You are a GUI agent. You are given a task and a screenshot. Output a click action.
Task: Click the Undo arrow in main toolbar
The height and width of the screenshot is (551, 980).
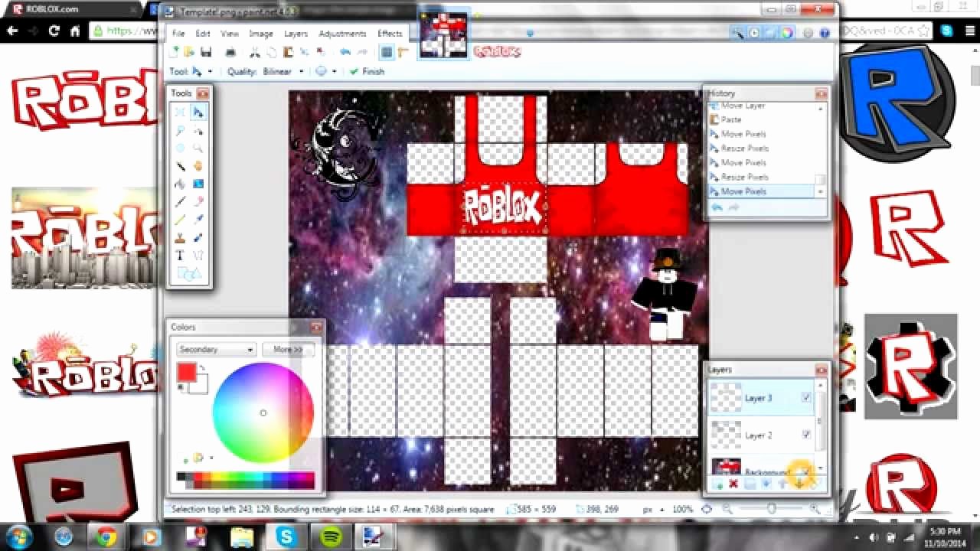(x=345, y=52)
